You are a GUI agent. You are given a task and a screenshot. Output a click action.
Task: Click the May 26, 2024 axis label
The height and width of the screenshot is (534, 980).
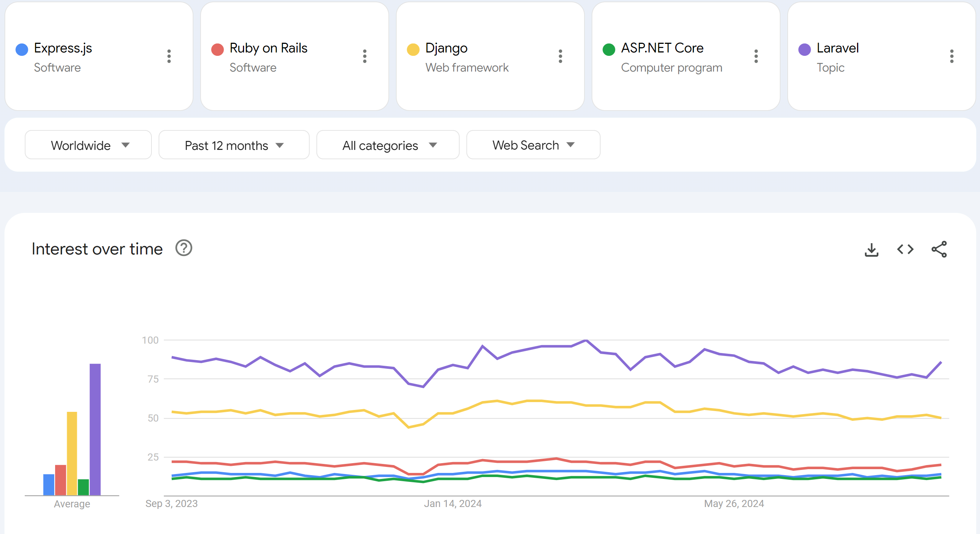point(734,504)
